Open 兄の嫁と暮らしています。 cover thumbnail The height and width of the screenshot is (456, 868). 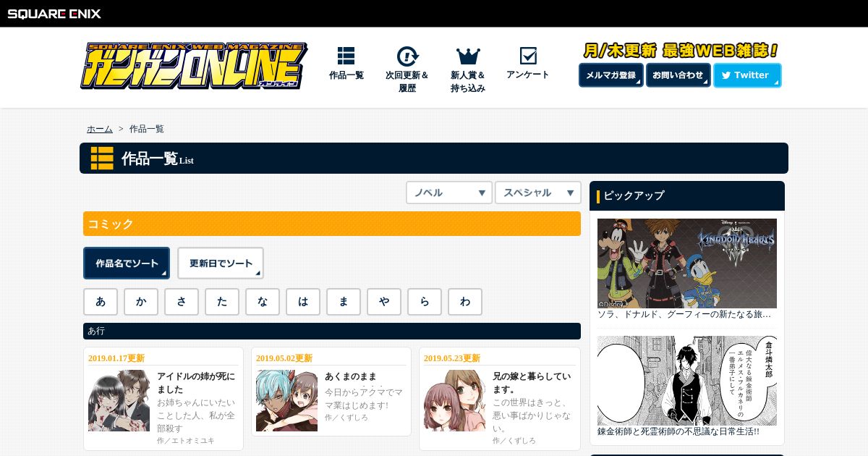coord(454,401)
